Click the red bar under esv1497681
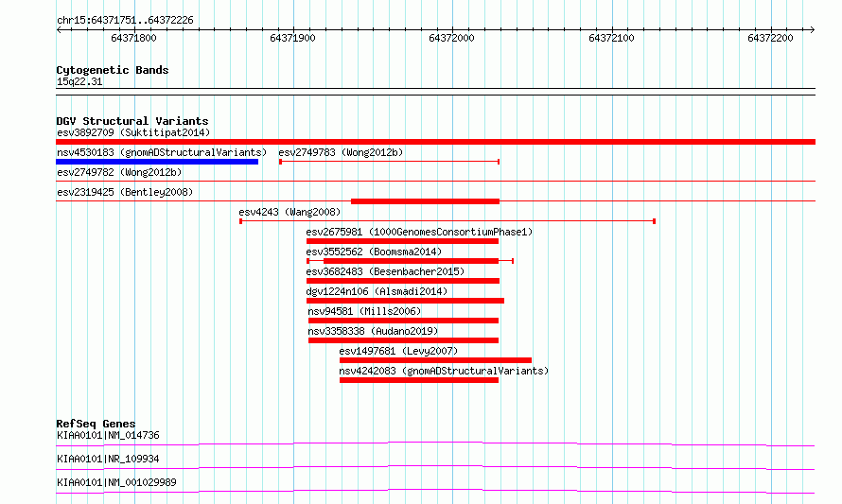The height and width of the screenshot is (504, 842). 435,360
